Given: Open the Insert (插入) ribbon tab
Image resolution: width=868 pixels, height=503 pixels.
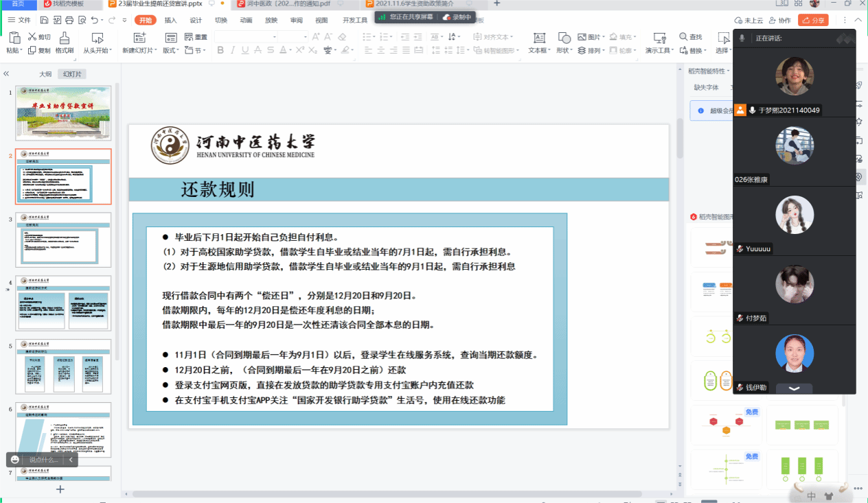Looking at the screenshot, I should (x=170, y=21).
